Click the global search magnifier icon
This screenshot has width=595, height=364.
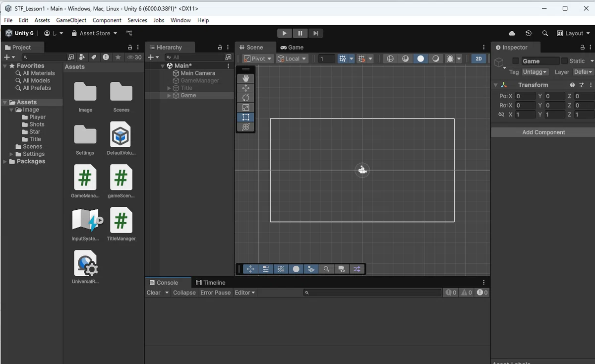pyautogui.click(x=545, y=33)
